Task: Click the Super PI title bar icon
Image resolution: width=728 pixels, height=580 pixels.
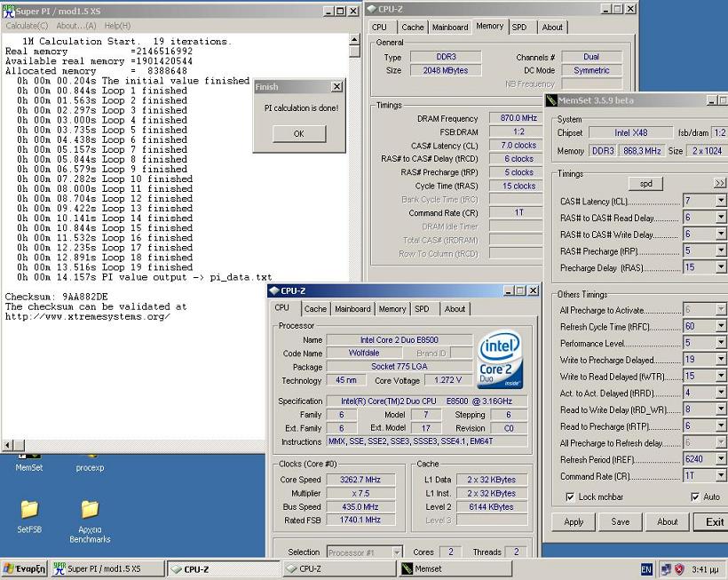Action: (x=9, y=12)
